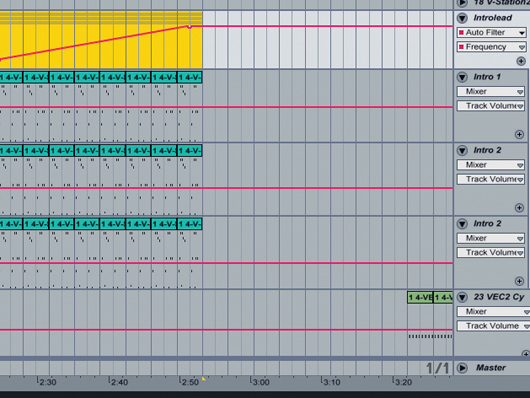The width and height of the screenshot is (530, 398).
Task: Collapse the second Intro 2 track triangle icon
Action: point(462,224)
